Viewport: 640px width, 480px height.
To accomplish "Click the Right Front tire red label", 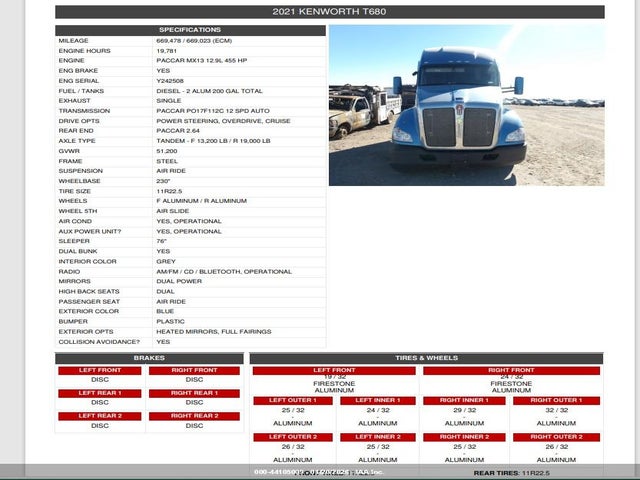I will (511, 370).
